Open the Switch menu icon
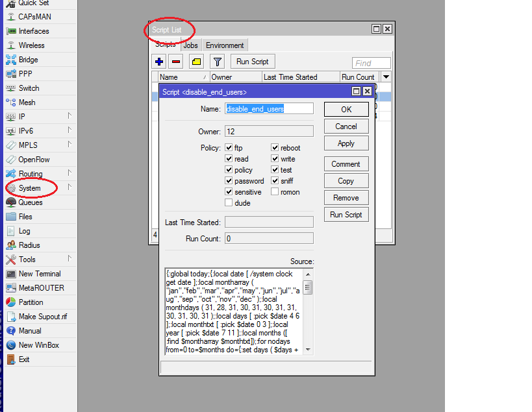Viewport: 532px width, 412px height. click(x=11, y=88)
